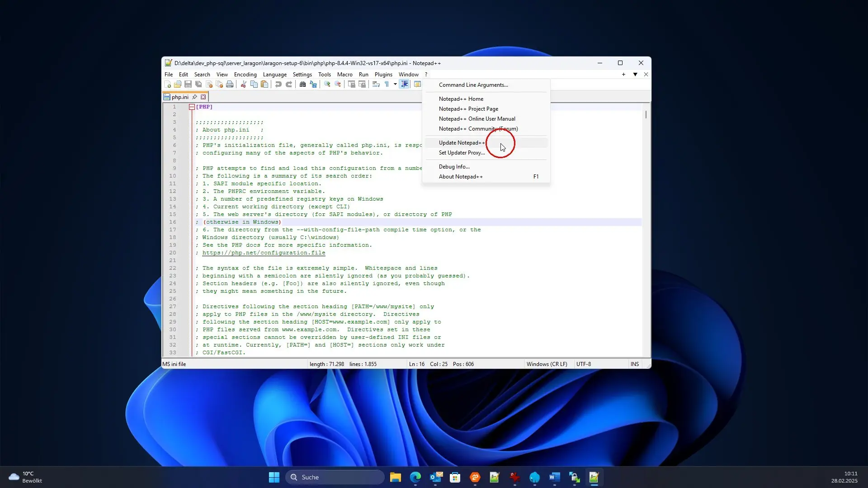Click the Save toolbar icon

(188, 84)
